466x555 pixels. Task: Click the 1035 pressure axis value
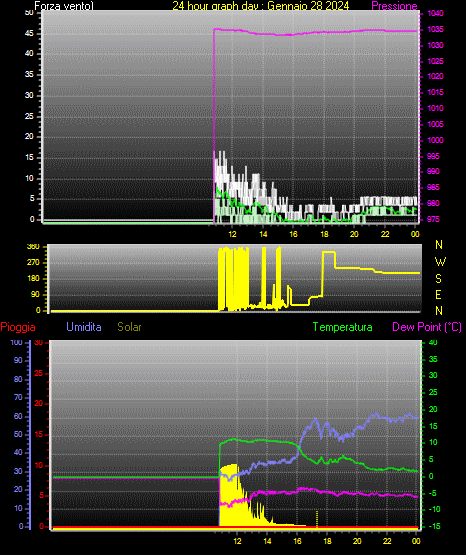click(436, 29)
